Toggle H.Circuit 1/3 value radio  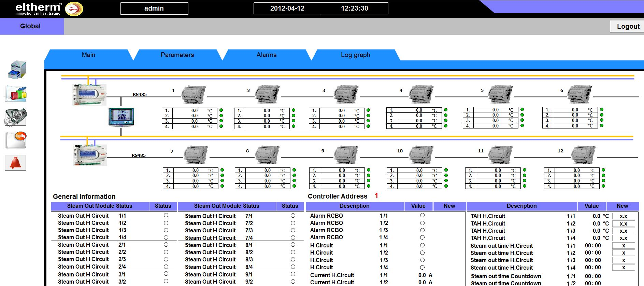click(422, 260)
